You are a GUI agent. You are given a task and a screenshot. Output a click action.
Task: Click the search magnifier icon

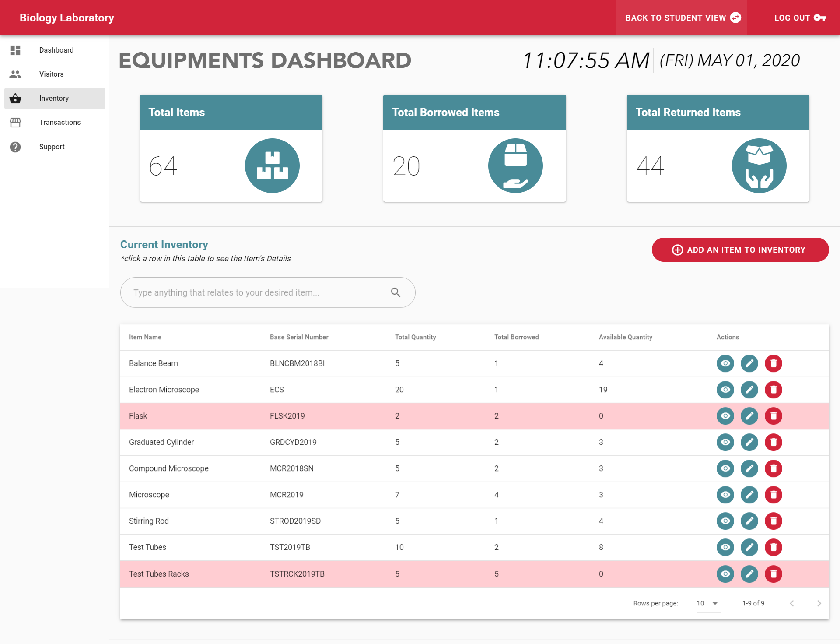point(395,292)
